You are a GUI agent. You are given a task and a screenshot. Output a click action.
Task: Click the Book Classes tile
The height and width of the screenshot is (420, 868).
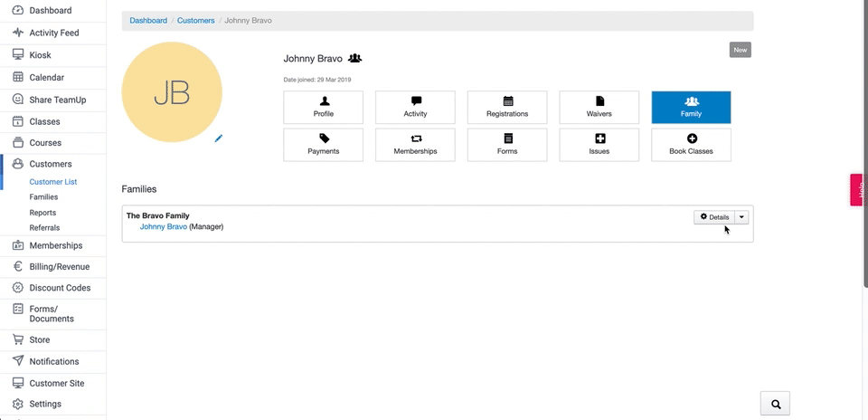pyautogui.click(x=691, y=145)
